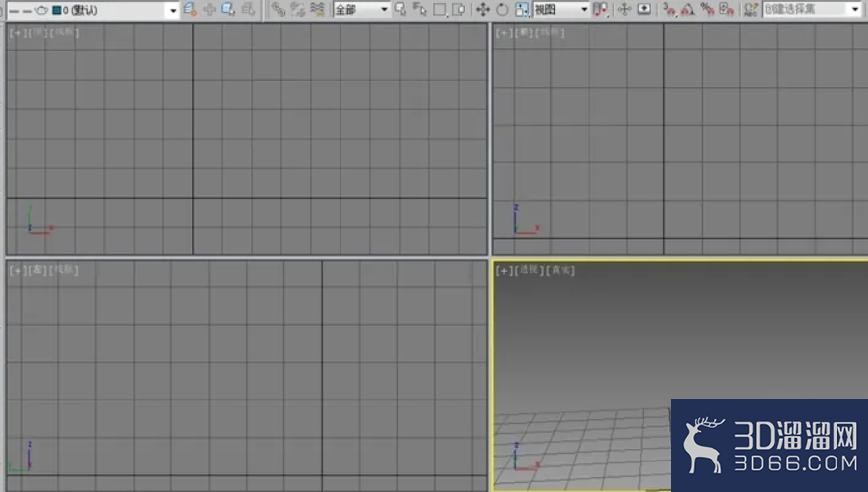Open the left viewport 线框 shading menu

(64, 270)
